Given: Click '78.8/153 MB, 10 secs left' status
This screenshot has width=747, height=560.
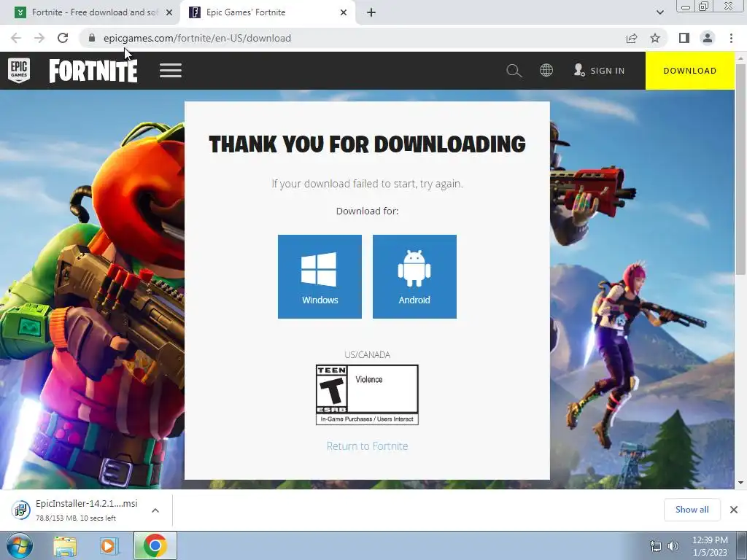Looking at the screenshot, I should tap(76, 518).
